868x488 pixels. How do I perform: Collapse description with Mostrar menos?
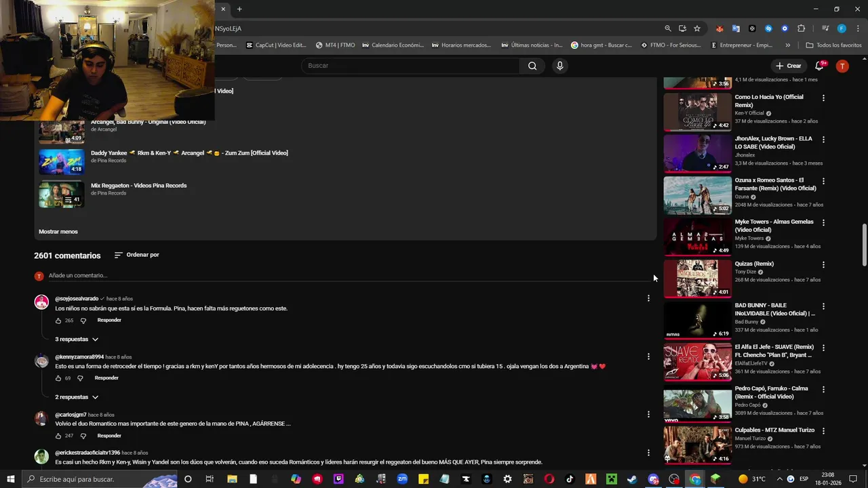pyautogui.click(x=58, y=232)
